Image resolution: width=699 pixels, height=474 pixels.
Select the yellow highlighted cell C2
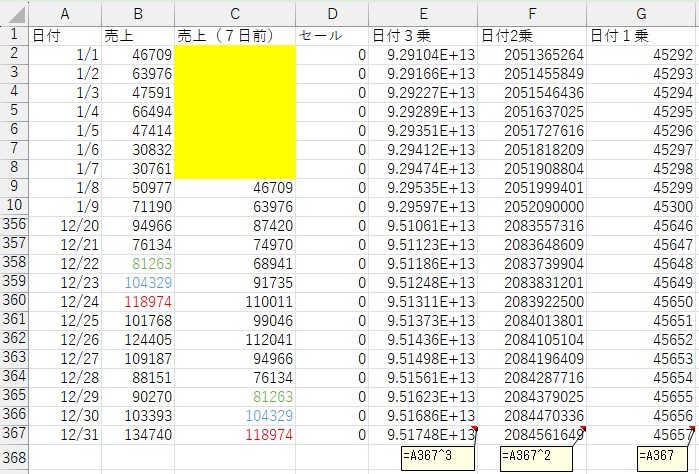point(235,53)
